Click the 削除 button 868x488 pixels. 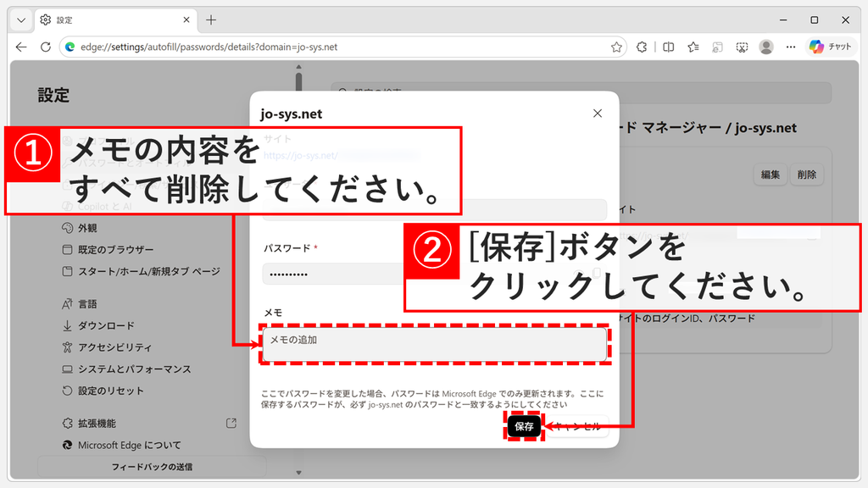click(x=807, y=175)
